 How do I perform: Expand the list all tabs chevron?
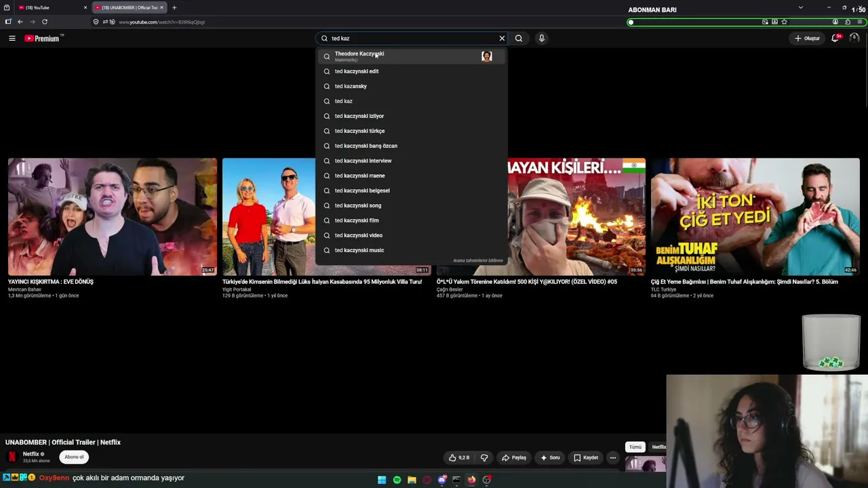tap(800, 7)
